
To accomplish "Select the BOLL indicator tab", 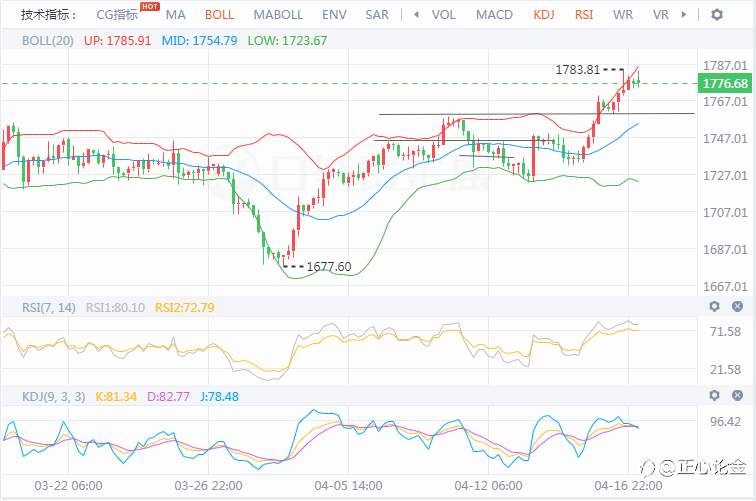I will 219,15.
